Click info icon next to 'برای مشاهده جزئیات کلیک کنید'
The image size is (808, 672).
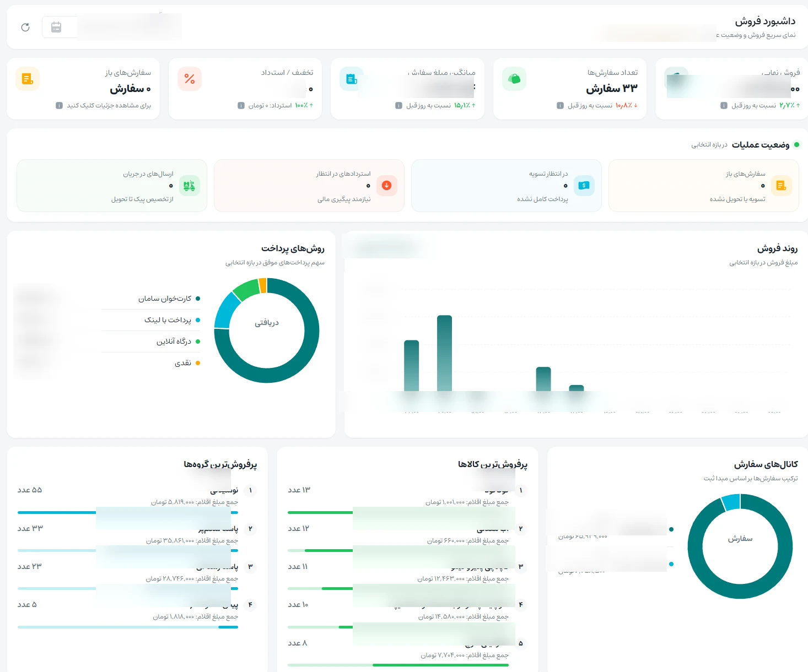click(59, 105)
